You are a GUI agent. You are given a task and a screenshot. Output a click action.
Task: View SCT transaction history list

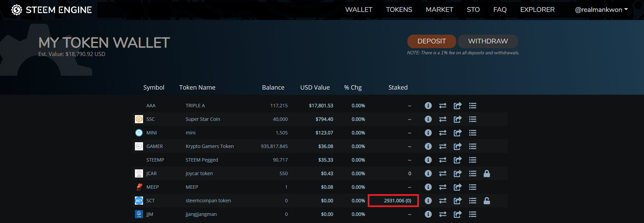[472, 201]
